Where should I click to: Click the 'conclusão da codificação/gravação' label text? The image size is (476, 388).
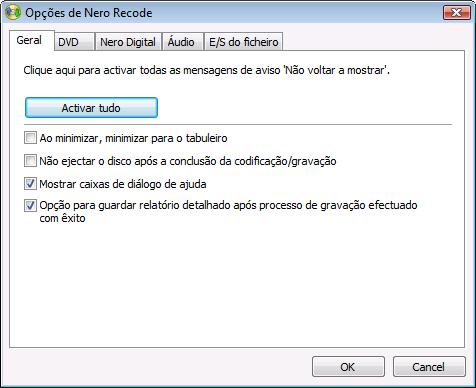point(253,161)
